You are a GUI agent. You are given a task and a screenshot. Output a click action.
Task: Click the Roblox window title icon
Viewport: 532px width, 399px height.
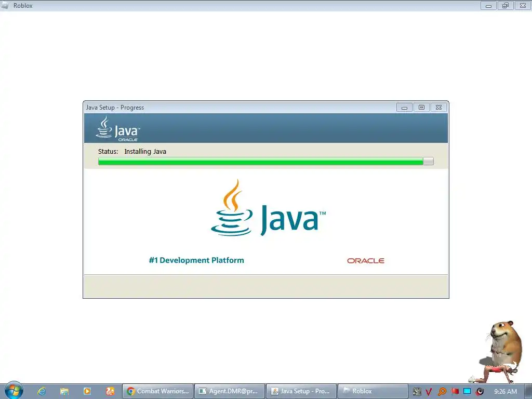pos(5,5)
